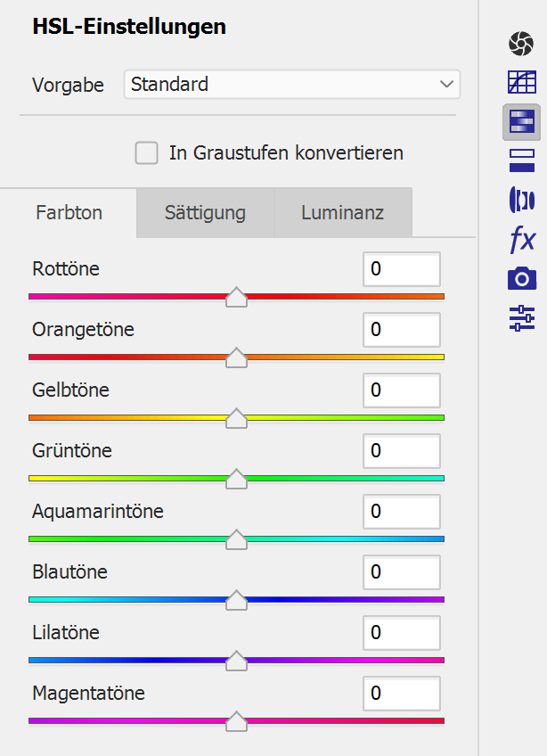
Task: Click the Gelbtöne value input field
Action: click(x=401, y=390)
